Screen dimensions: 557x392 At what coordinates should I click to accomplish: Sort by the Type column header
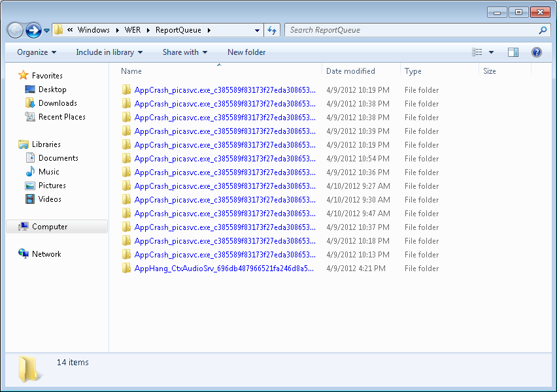440,71
